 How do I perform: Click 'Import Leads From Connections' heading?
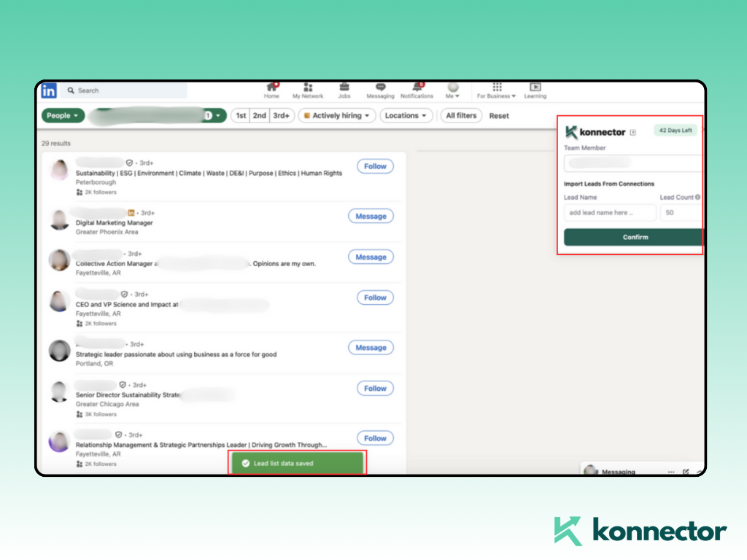click(x=609, y=184)
